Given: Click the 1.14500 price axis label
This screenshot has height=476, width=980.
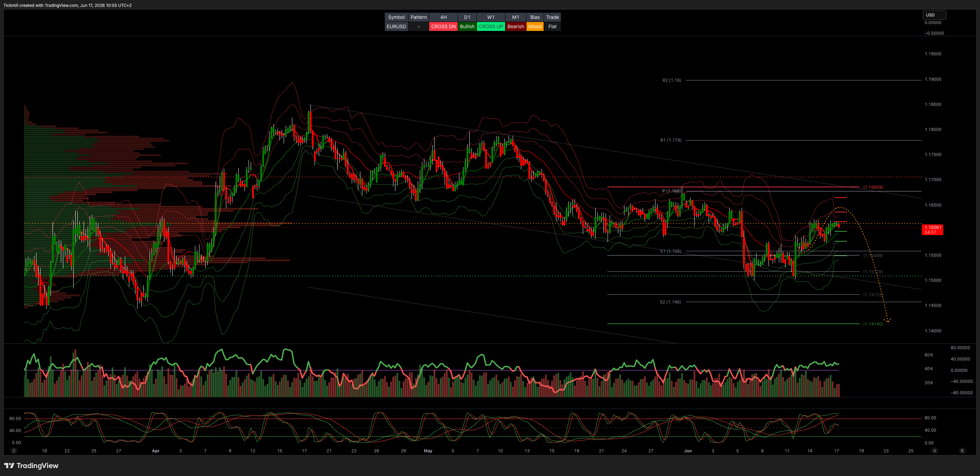Looking at the screenshot, I should pos(933,305).
